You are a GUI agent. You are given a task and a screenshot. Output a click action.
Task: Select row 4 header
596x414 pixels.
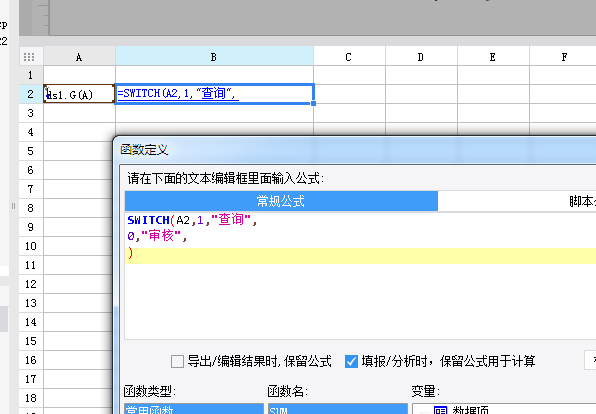(x=31, y=132)
